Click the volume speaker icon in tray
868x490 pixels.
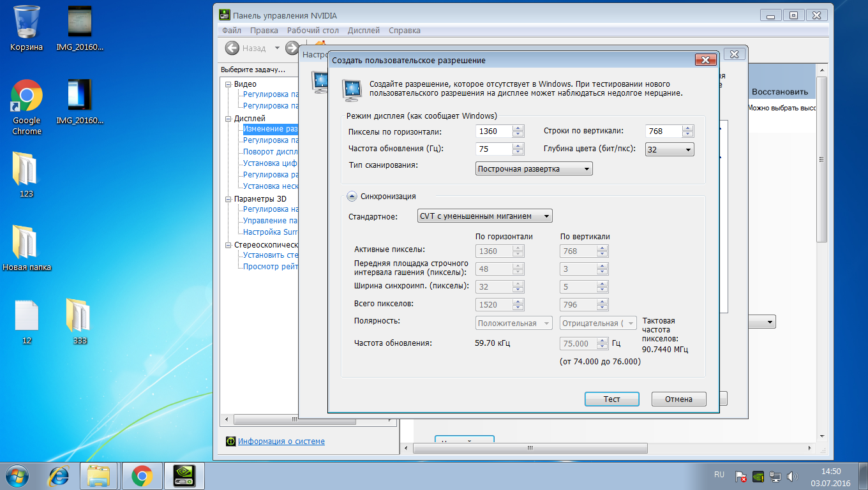793,476
